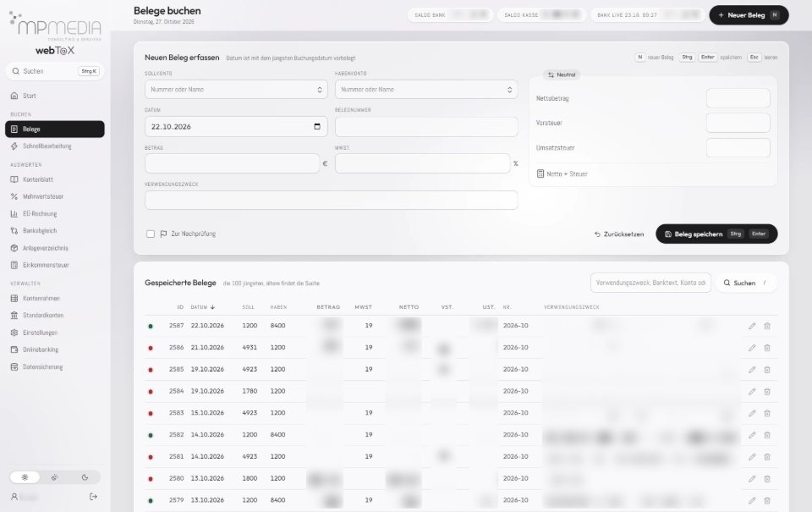Open Schnellbearbeitung in the sidebar

tap(55, 146)
